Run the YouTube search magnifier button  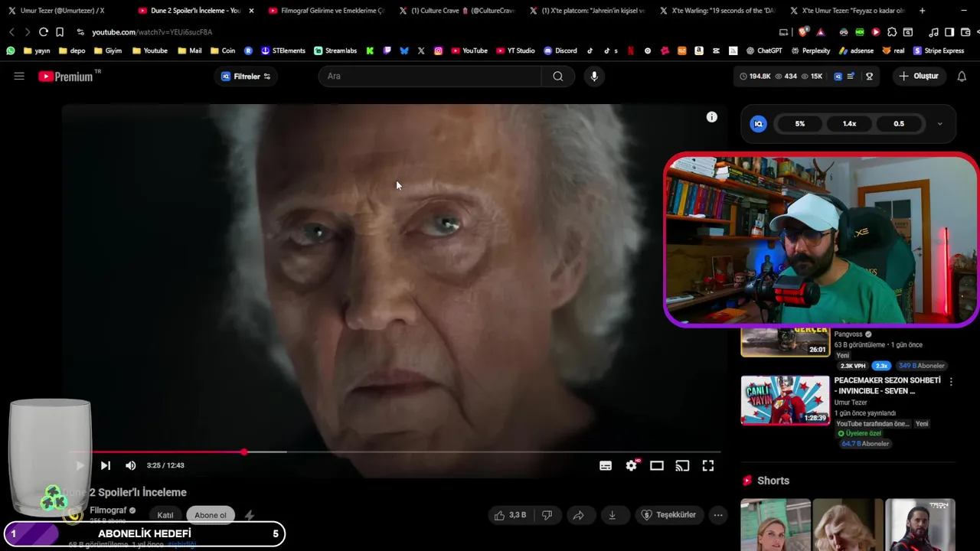pyautogui.click(x=557, y=76)
